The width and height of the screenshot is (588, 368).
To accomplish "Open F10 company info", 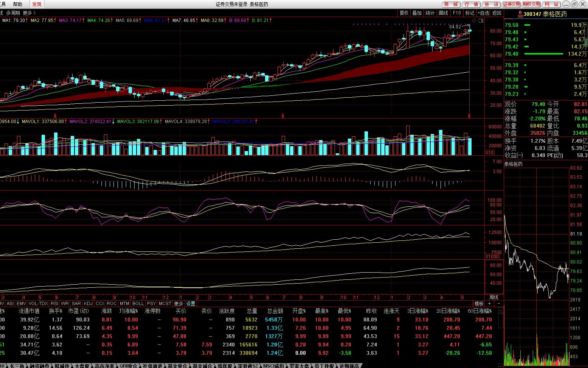I will coord(457,13).
